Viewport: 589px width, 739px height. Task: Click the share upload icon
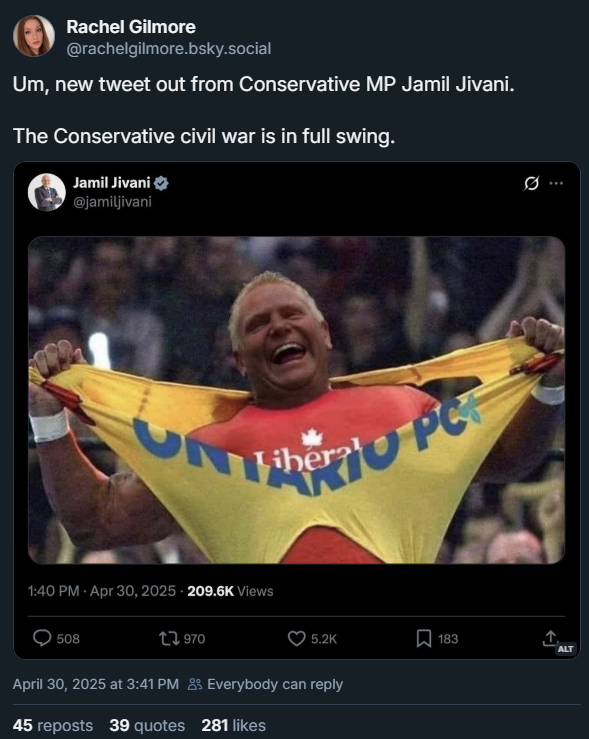pyautogui.click(x=549, y=638)
